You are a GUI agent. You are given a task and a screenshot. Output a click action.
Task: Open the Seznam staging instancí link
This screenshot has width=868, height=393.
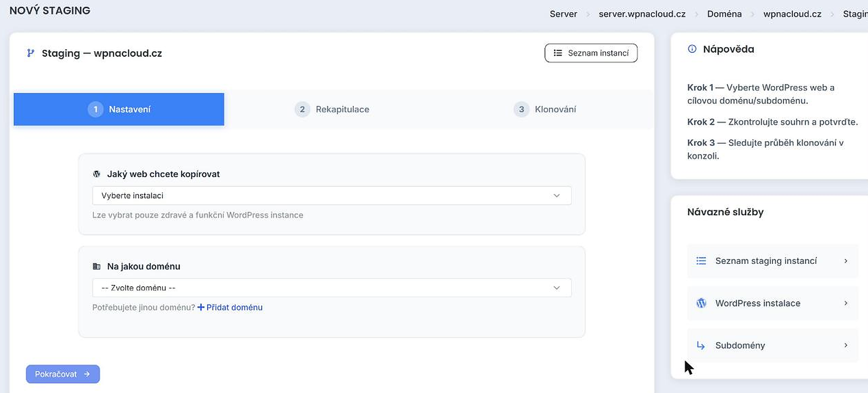(773, 261)
